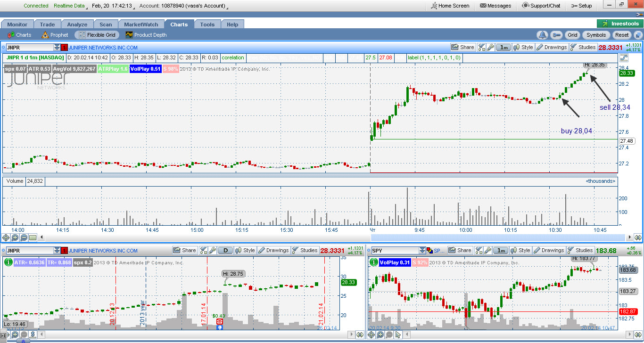Open the Prophet sub-tab
This screenshot has width=644, height=343.
click(x=55, y=35)
